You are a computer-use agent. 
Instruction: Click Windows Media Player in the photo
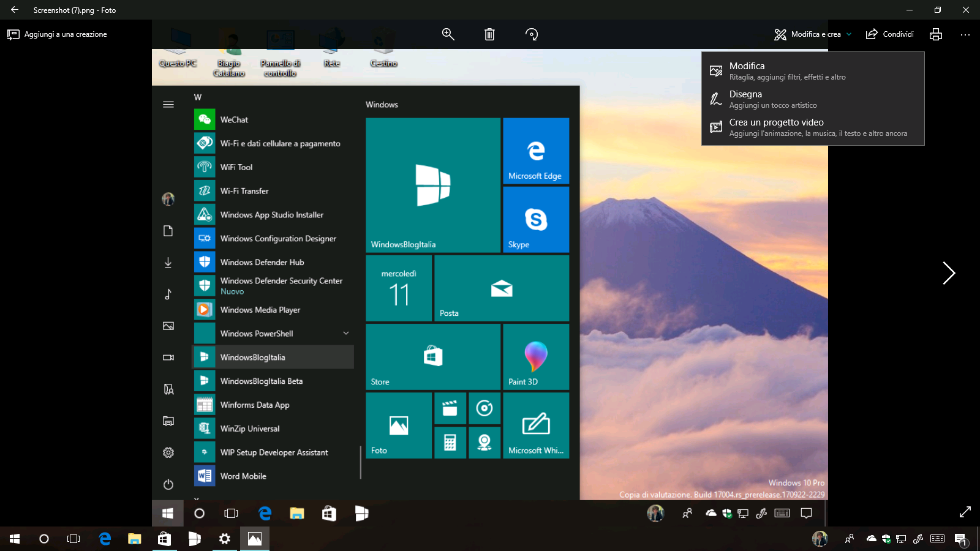pyautogui.click(x=273, y=310)
